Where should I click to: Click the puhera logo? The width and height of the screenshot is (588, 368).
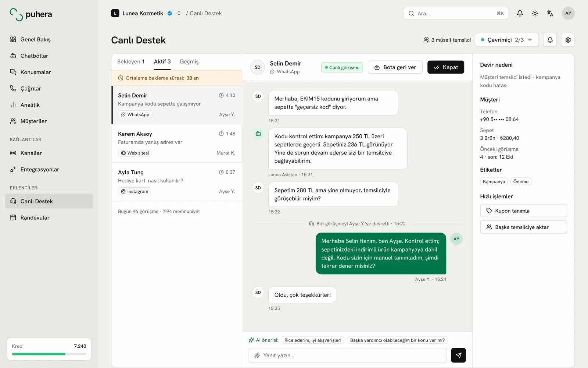31,14
